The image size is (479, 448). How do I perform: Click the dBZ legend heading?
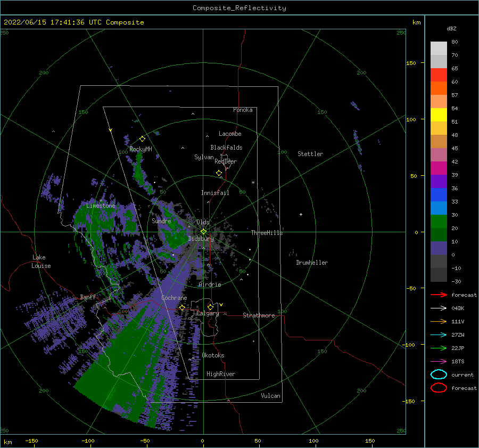[451, 29]
